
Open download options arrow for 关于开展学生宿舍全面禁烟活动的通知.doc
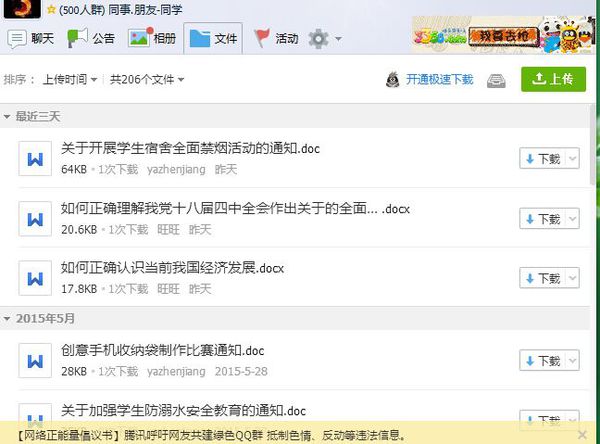572,158
